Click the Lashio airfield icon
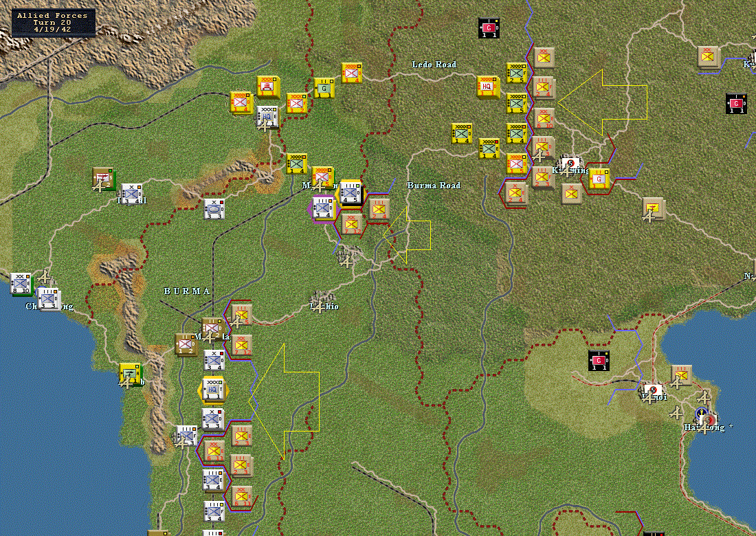This screenshot has width=756, height=536. 318,306
